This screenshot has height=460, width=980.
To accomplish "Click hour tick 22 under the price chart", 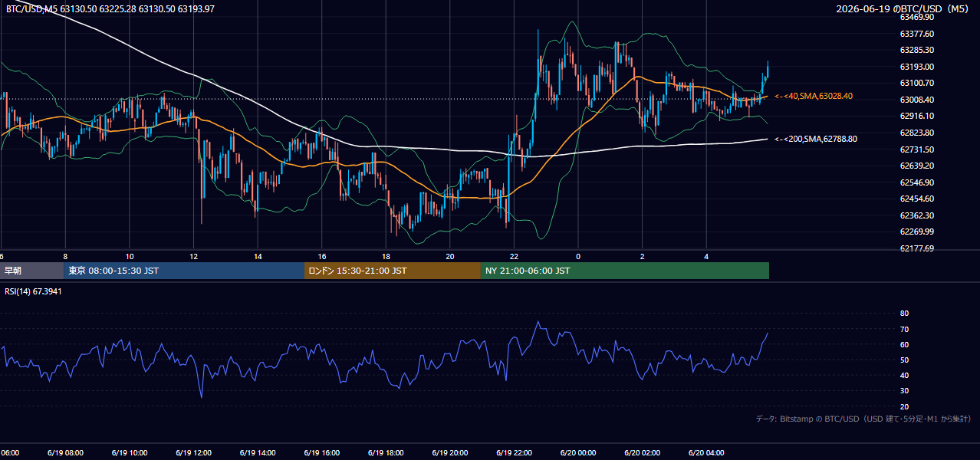I will point(514,256).
